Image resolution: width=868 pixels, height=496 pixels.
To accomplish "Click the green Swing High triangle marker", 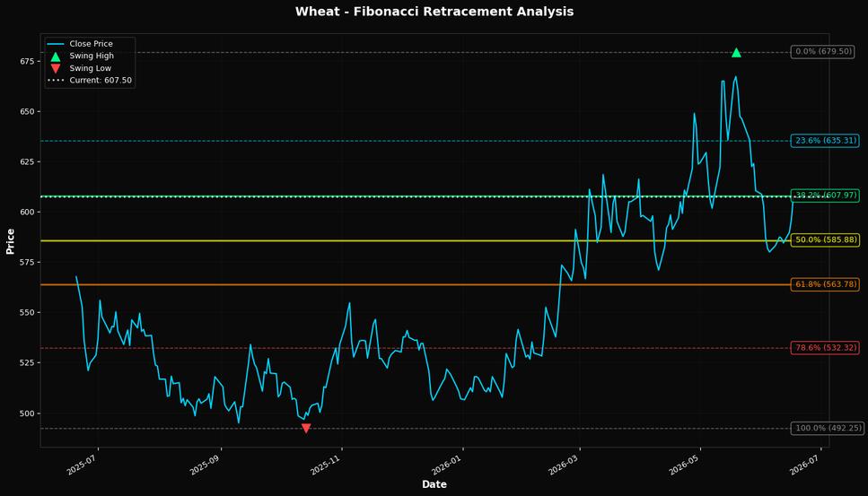I will tap(736, 53).
